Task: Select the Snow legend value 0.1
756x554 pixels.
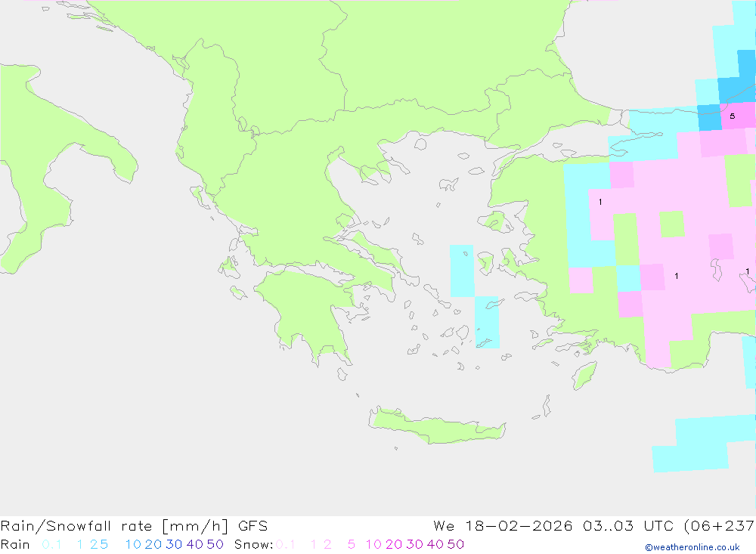Action: 286,544
